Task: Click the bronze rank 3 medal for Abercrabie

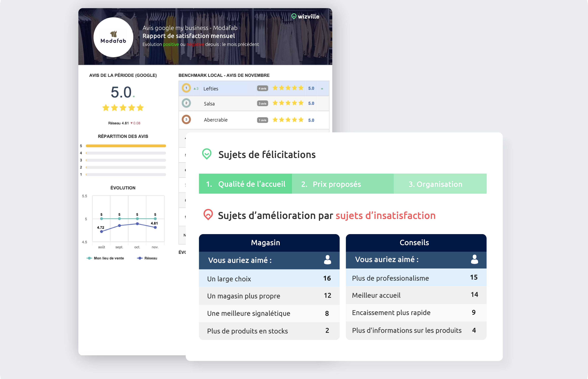Action: [186, 120]
